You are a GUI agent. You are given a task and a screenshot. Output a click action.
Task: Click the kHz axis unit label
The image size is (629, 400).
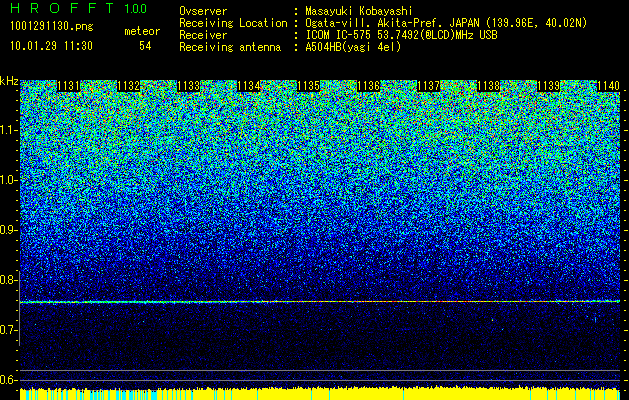pos(9,81)
